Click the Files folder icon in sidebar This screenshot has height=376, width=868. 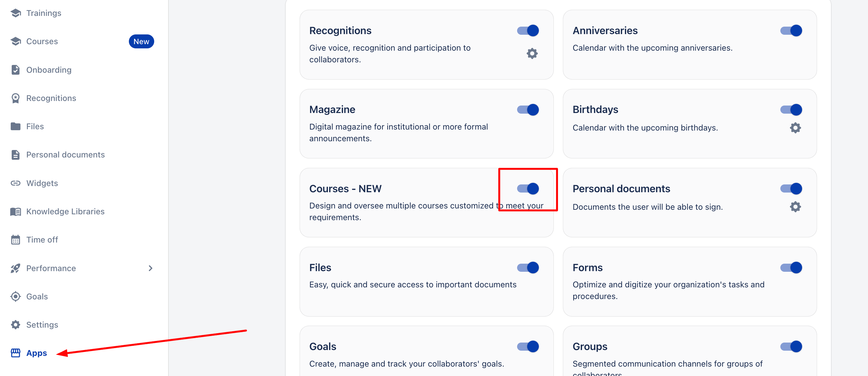[16, 126]
